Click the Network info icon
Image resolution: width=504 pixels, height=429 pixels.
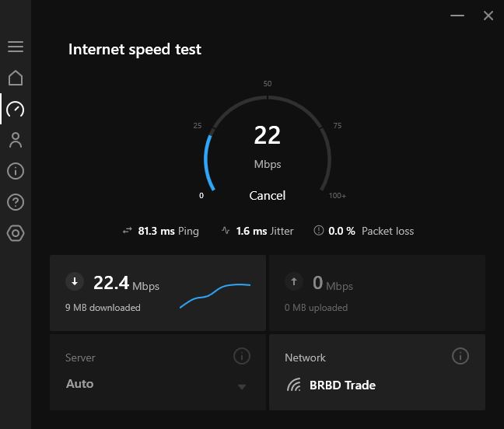tap(460, 356)
